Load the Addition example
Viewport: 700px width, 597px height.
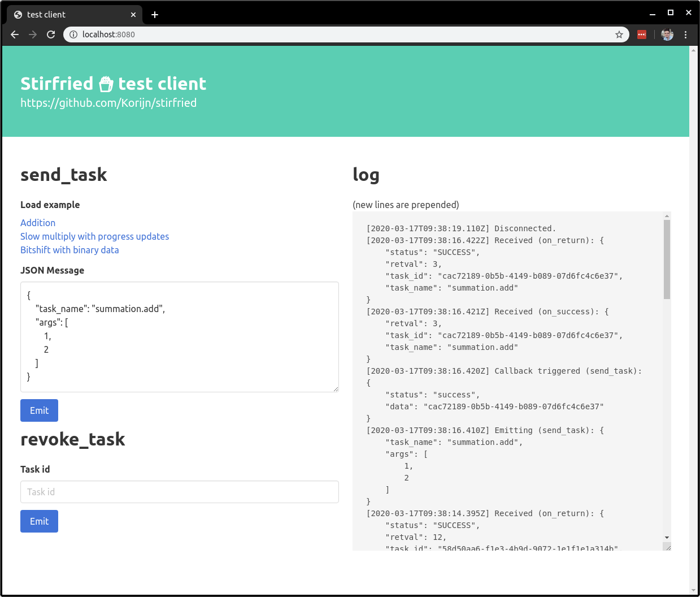point(38,223)
